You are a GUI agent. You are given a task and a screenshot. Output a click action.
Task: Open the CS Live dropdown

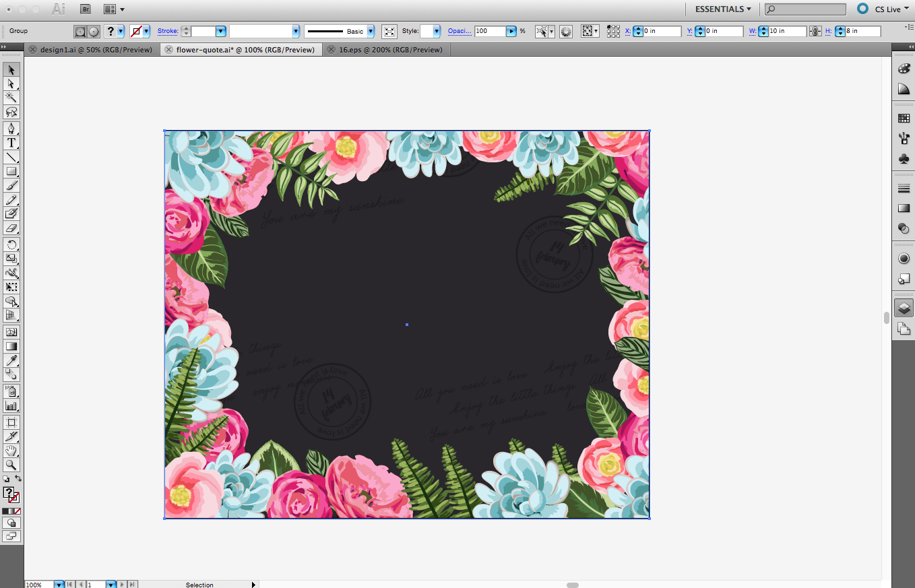pyautogui.click(x=892, y=9)
